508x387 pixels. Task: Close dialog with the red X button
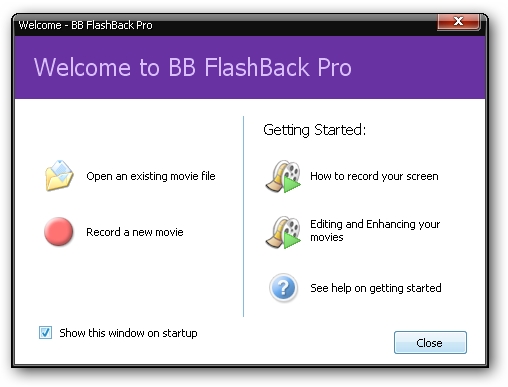tap(458, 22)
